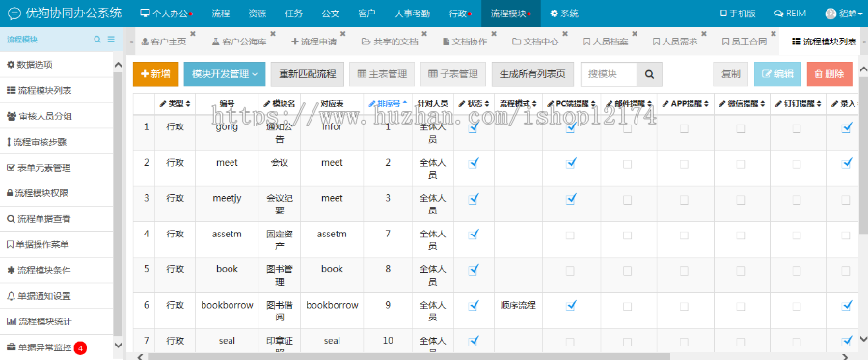Close the 客户主页 tab
The width and height of the screenshot is (868, 360).
click(192, 33)
